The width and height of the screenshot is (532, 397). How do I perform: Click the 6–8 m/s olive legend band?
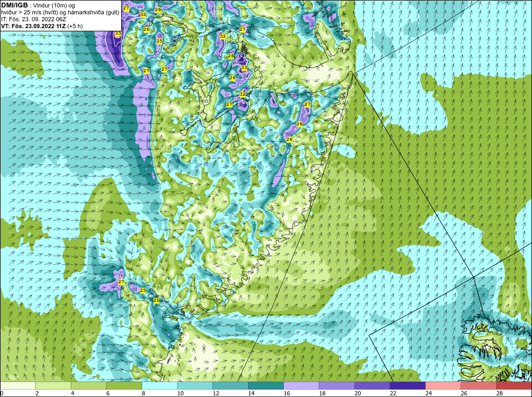124,386
